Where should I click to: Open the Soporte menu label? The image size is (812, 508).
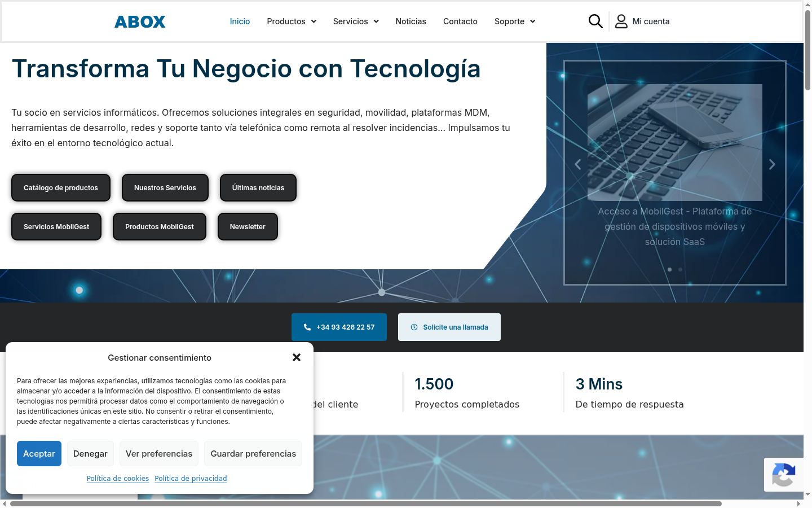[509, 21]
